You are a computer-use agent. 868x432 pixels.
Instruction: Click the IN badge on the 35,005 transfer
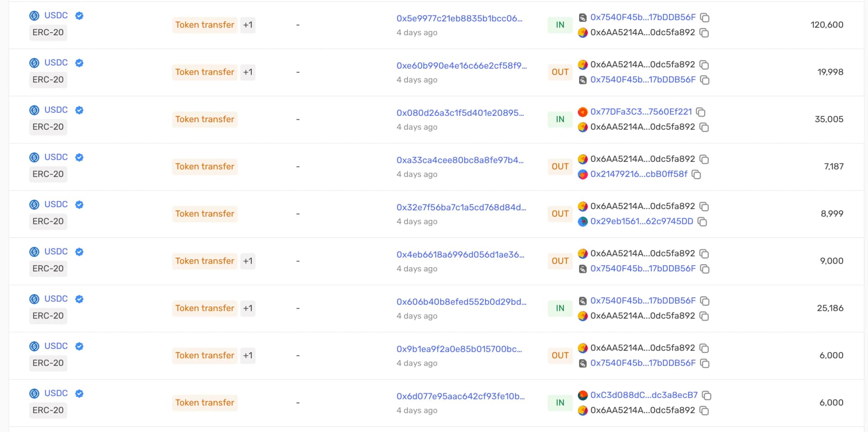click(x=560, y=119)
